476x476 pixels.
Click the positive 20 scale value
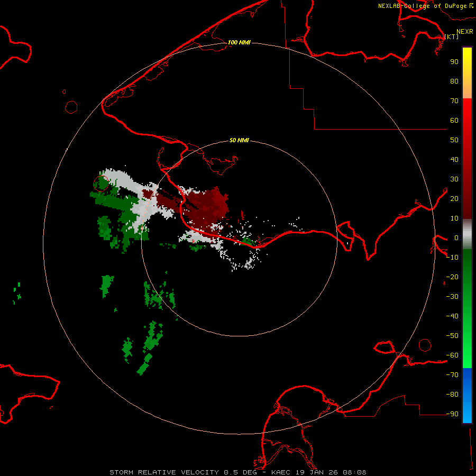pos(454,198)
